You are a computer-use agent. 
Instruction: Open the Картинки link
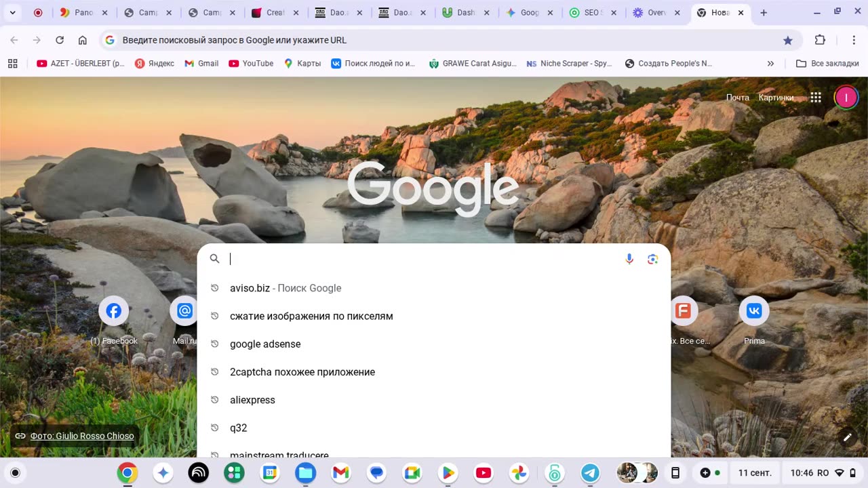click(776, 98)
